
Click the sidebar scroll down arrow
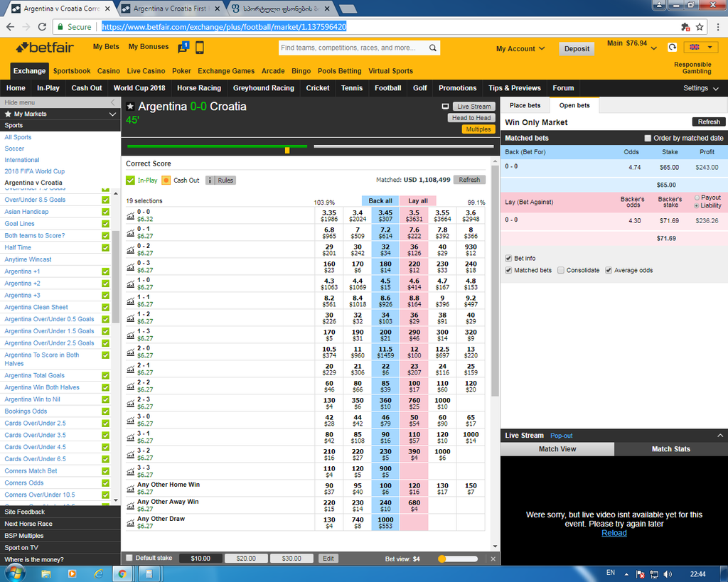click(116, 500)
